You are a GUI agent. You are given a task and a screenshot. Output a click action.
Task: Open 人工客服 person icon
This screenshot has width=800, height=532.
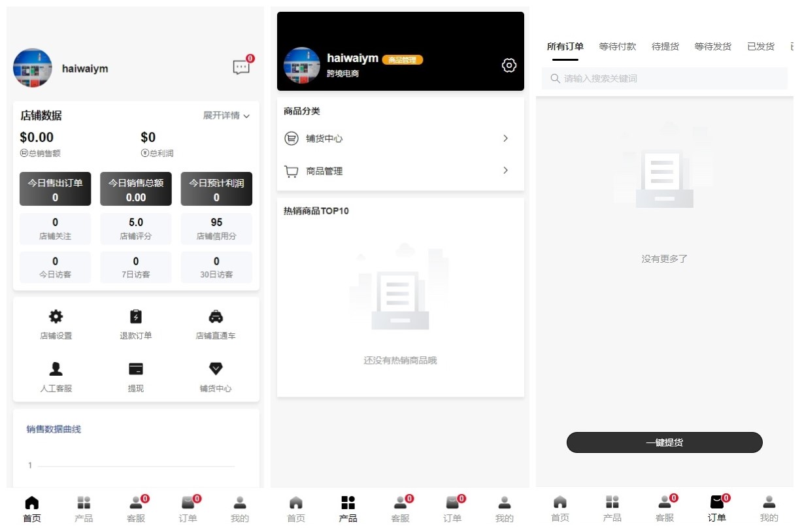pos(56,369)
